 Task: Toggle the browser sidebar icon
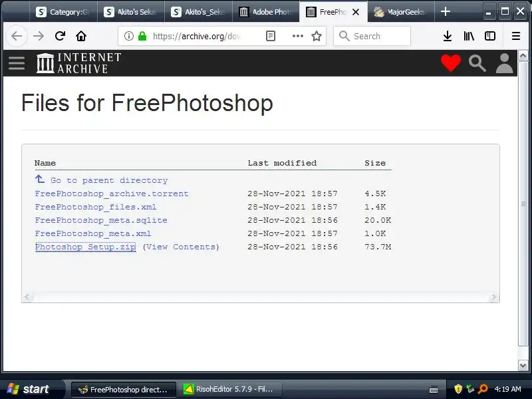[490, 36]
